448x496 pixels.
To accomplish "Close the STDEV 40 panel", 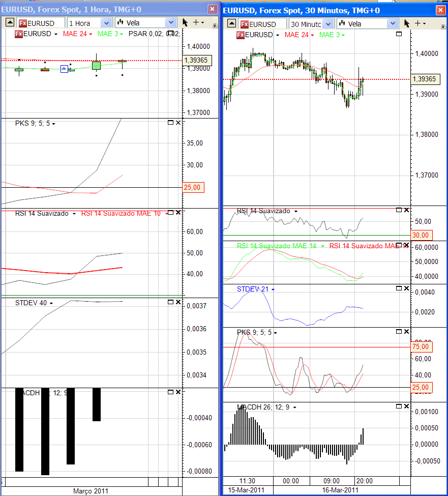I will click(178, 302).
